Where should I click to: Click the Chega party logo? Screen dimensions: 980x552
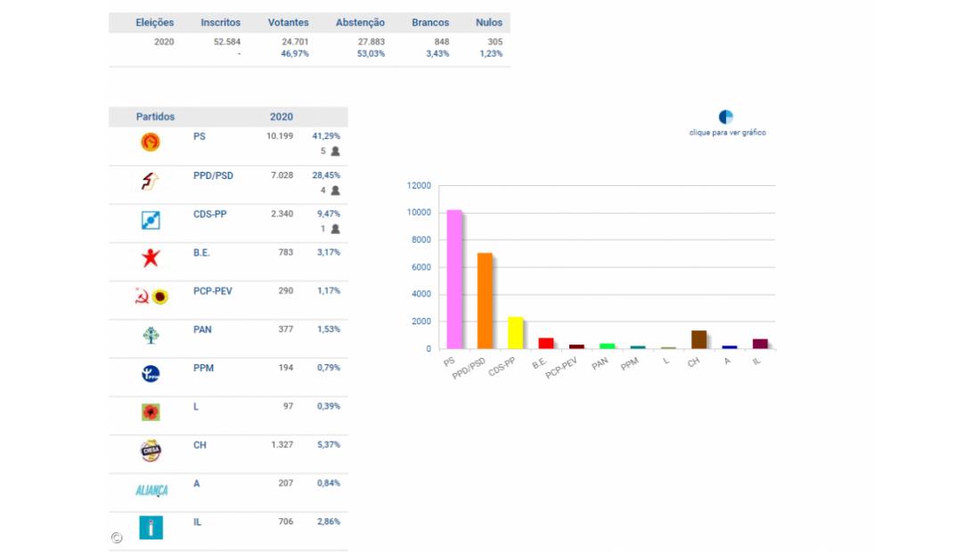pos(151,451)
